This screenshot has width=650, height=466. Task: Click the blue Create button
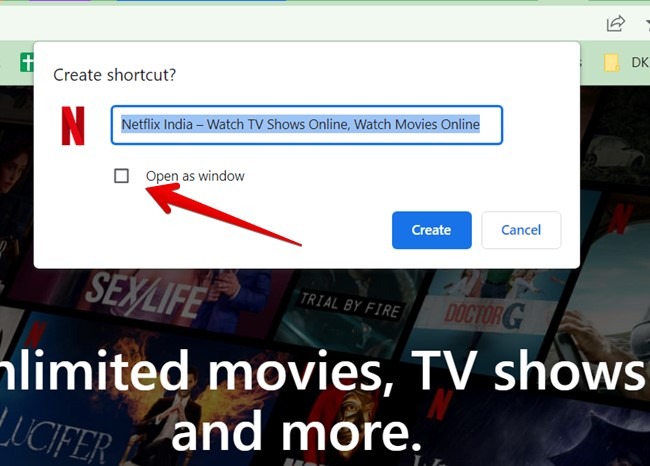[432, 230]
